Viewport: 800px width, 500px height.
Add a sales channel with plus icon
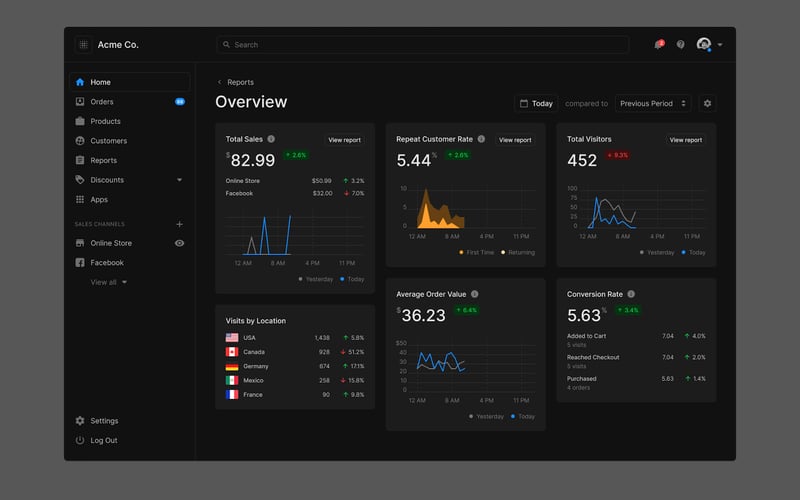coord(180,224)
